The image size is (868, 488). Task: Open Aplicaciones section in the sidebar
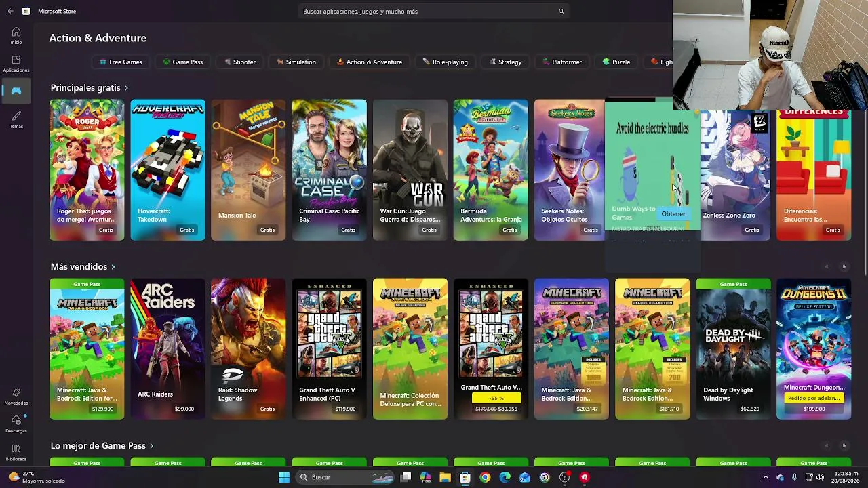click(16, 64)
